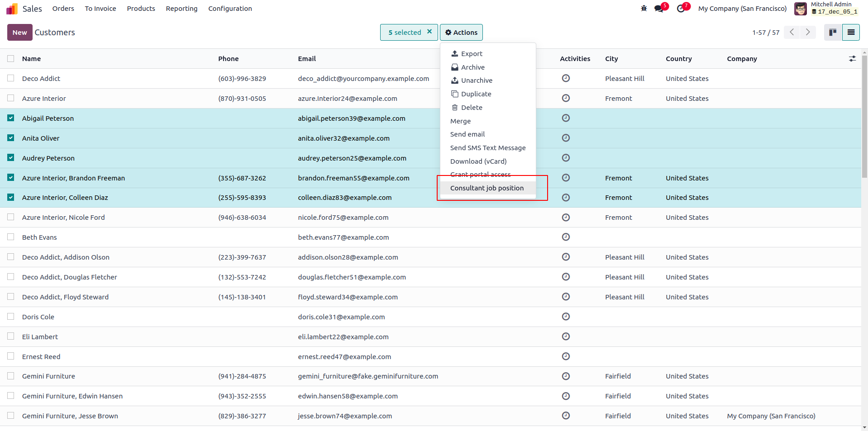The height and width of the screenshot is (431, 868).
Task: Expand the Mitchell Admin user menu
Action: pyautogui.click(x=826, y=9)
